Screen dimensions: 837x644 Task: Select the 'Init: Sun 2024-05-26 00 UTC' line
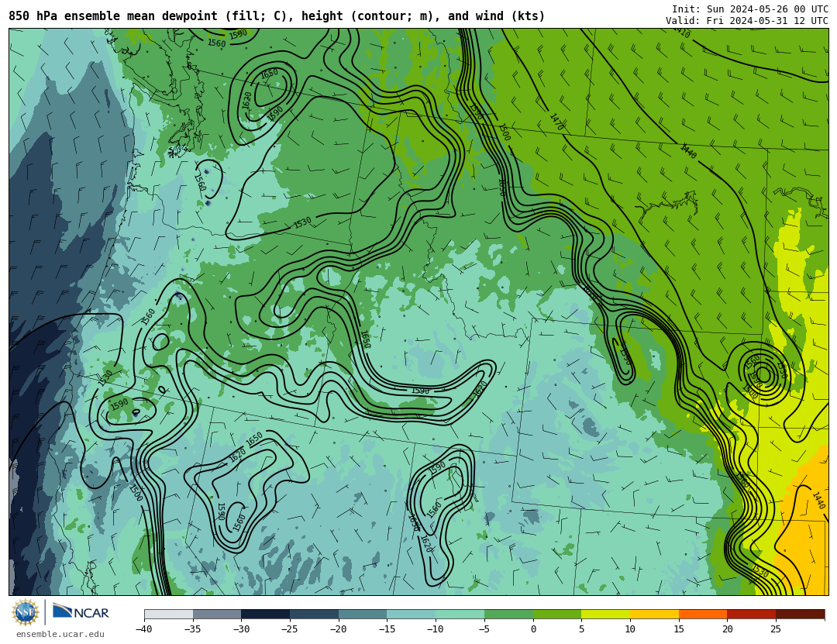750,9
